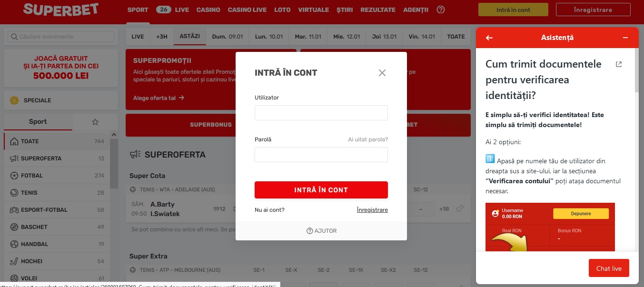This screenshot has height=287, width=644.
Task: Click the Asistență panel scrollbar
Action: [636, 70]
